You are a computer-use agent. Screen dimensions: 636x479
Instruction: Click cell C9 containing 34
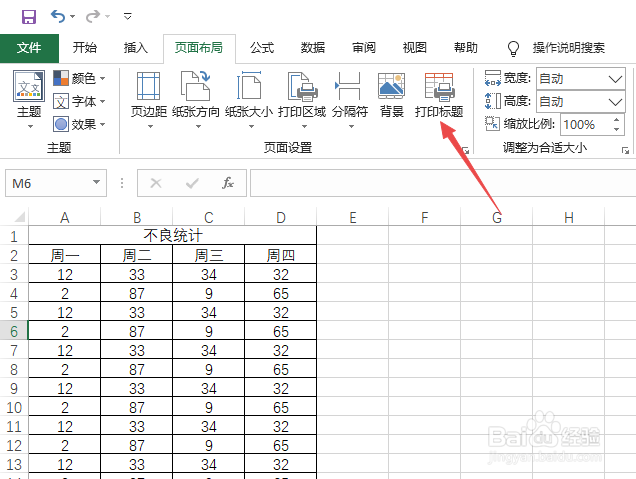tap(208, 389)
